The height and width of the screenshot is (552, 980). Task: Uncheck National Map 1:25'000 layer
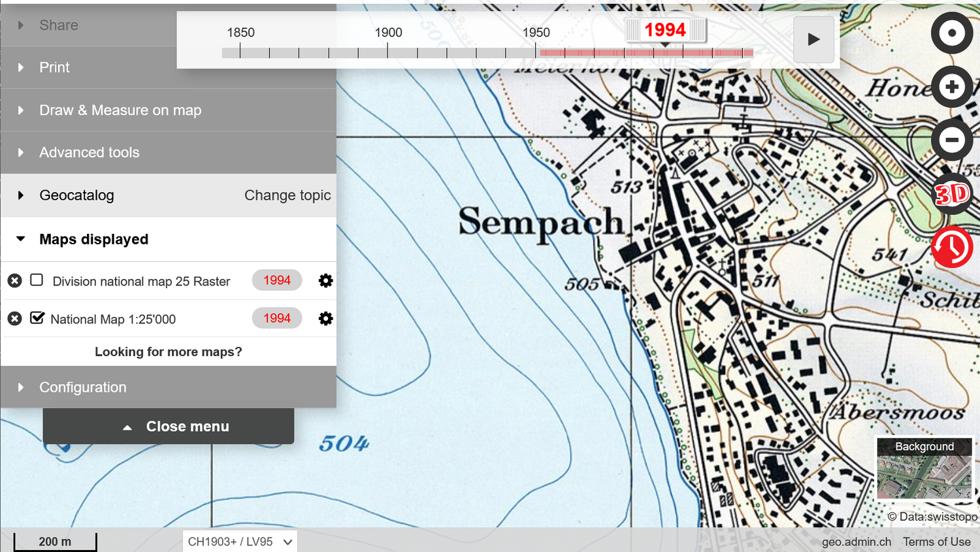(x=37, y=318)
